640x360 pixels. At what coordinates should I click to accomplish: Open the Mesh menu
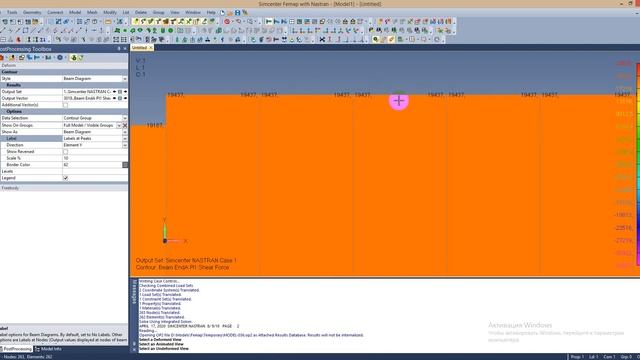92,13
